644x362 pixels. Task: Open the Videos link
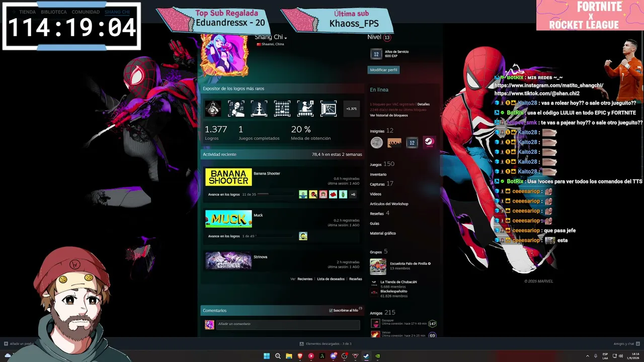click(x=376, y=194)
